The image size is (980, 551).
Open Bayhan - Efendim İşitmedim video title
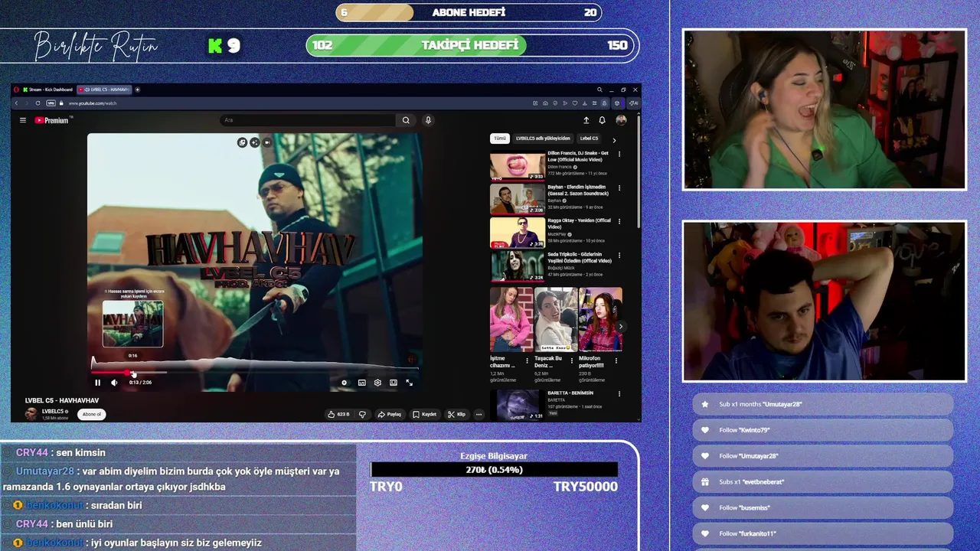[578, 191]
